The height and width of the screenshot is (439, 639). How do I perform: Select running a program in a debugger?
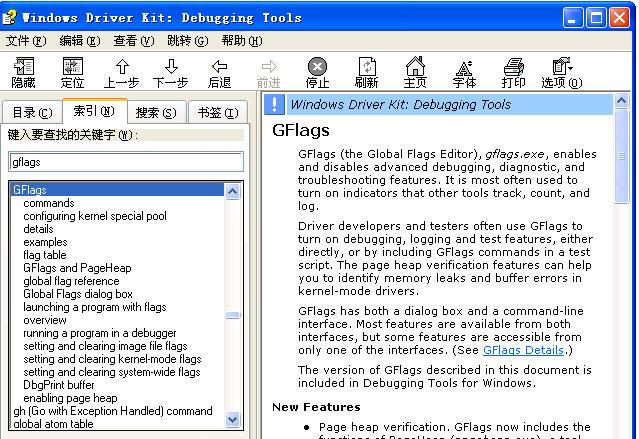point(100,333)
